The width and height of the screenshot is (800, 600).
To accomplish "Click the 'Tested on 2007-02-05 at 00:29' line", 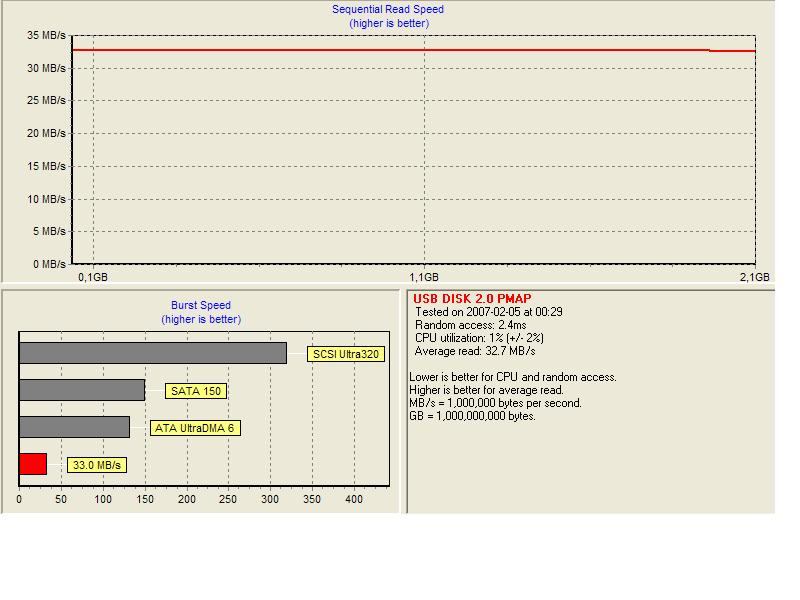I will 489,312.
